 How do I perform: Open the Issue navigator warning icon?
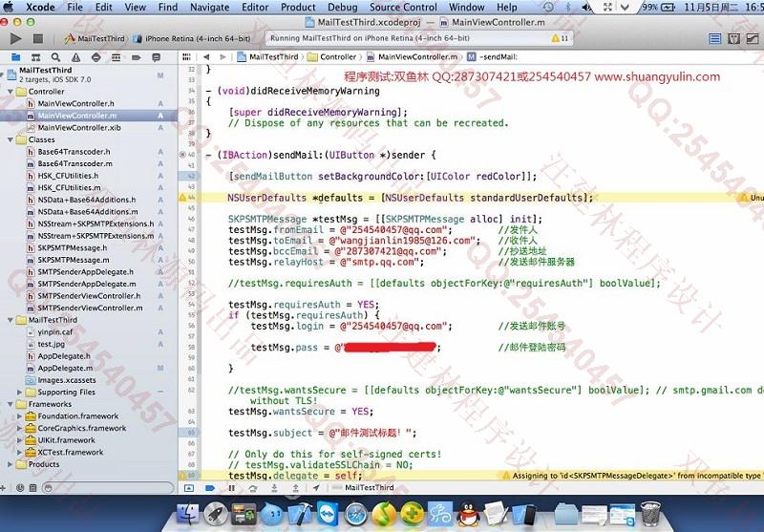point(75,57)
